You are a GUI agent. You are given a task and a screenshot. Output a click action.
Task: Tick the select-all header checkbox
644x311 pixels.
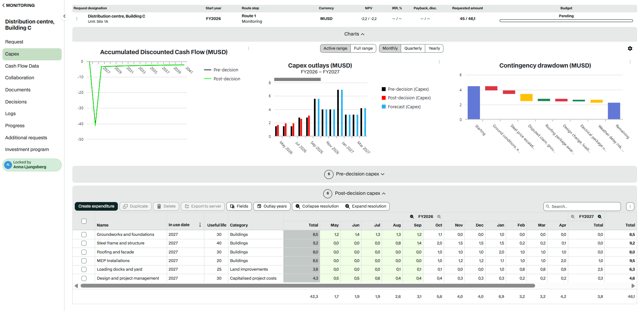pos(84,221)
